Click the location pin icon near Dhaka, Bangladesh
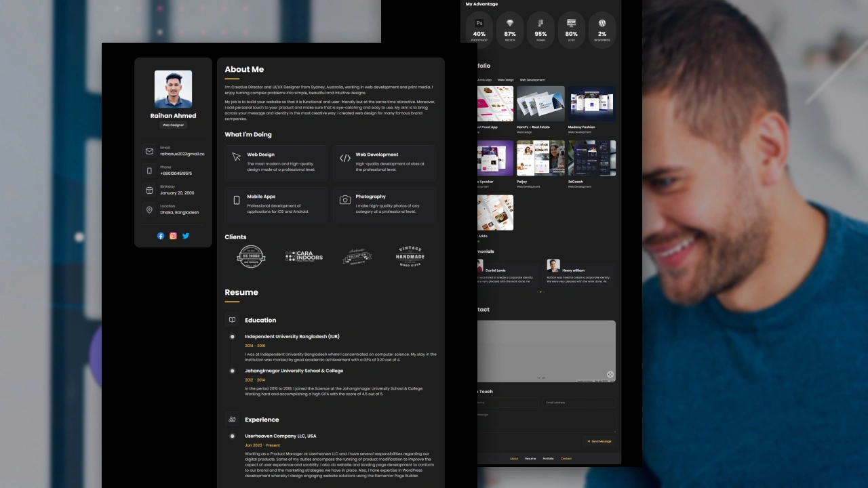The height and width of the screenshot is (488, 868). coord(150,210)
